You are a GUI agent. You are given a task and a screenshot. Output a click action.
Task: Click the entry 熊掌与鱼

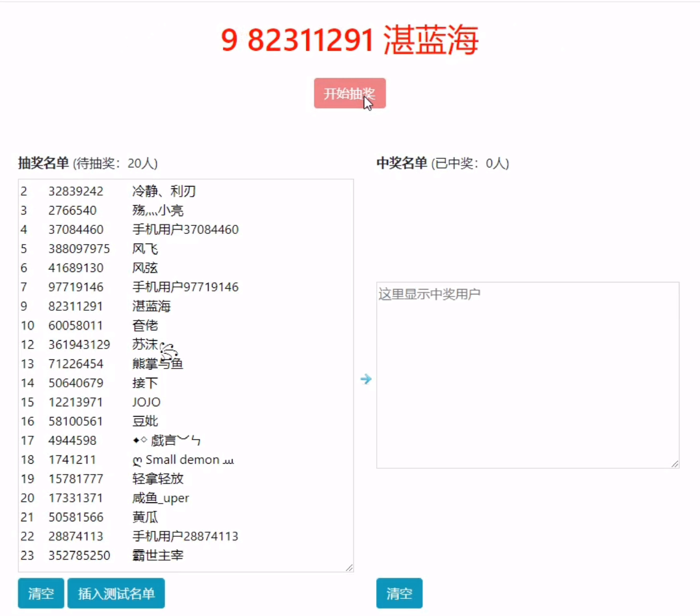158,363
